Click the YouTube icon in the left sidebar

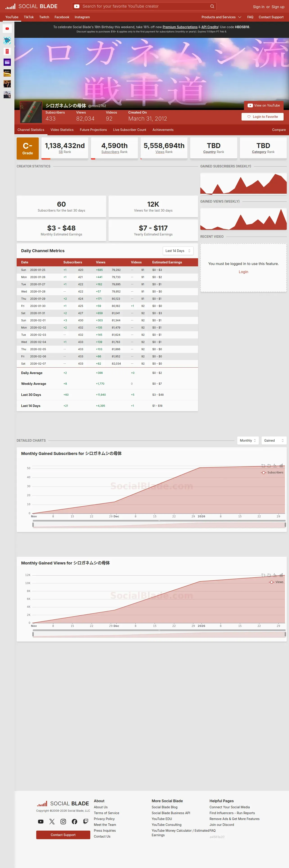pos(7,29)
